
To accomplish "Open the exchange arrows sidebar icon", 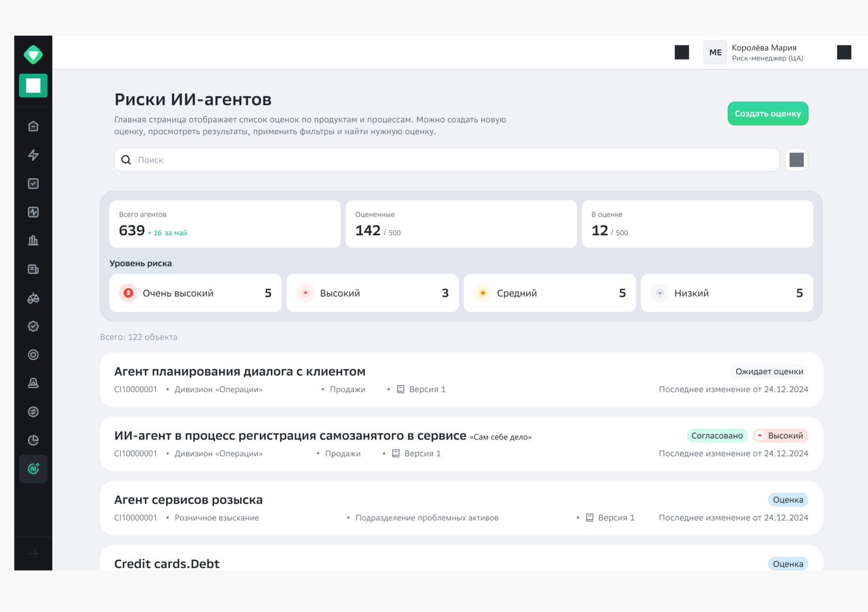I will (33, 412).
